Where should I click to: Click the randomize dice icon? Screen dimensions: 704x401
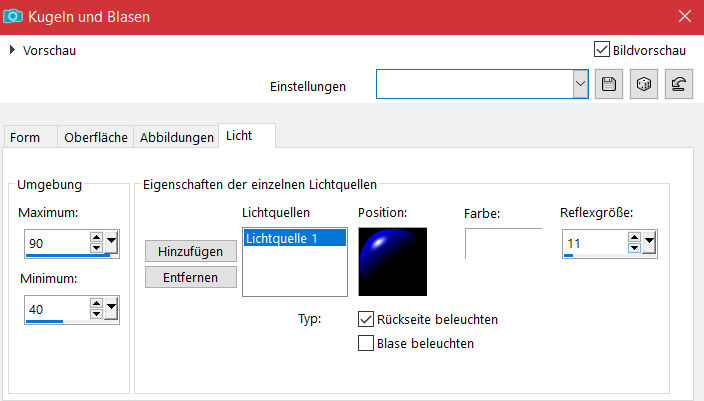[x=644, y=85]
